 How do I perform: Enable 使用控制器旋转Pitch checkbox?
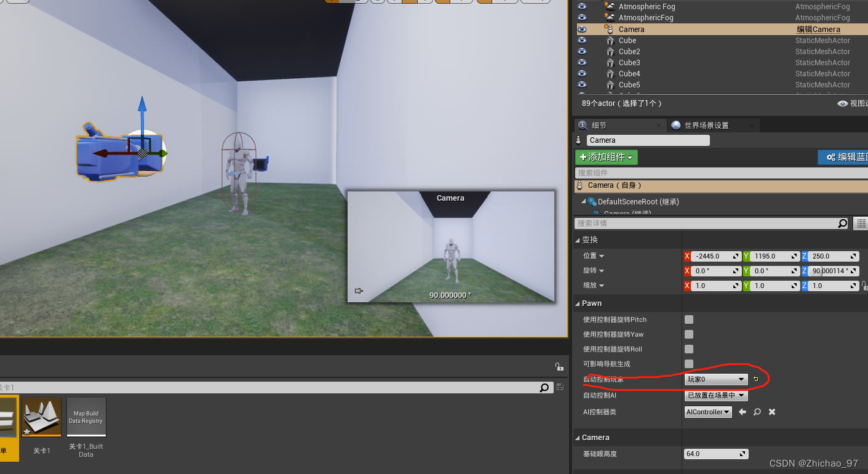[688, 319]
